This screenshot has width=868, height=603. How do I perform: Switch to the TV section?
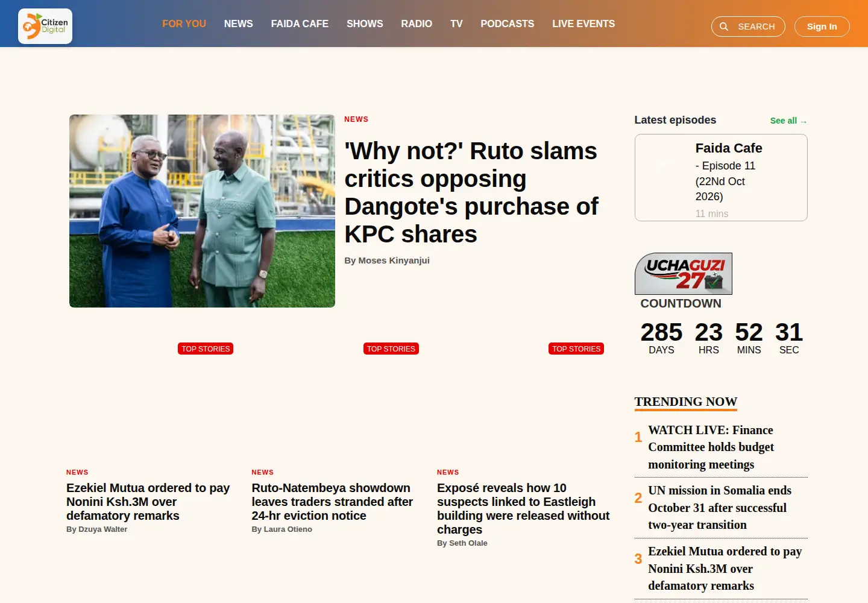456,24
